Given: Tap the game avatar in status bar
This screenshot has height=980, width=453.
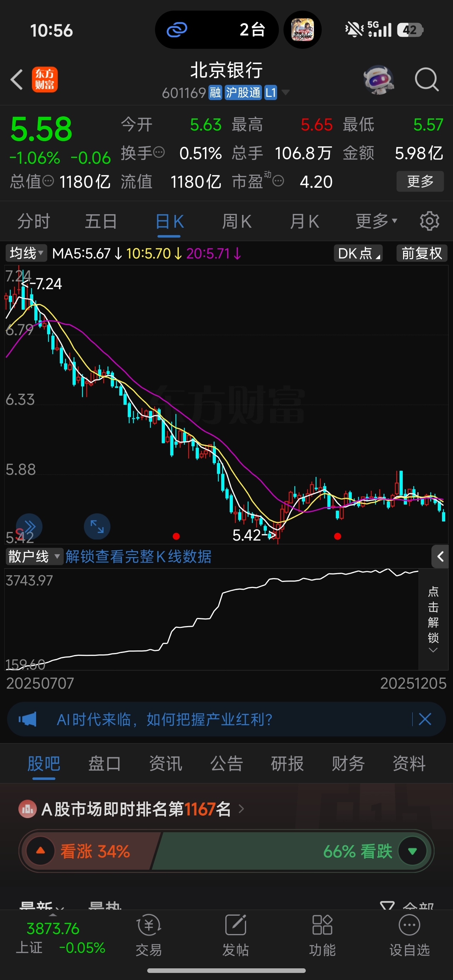Looking at the screenshot, I should click(303, 30).
